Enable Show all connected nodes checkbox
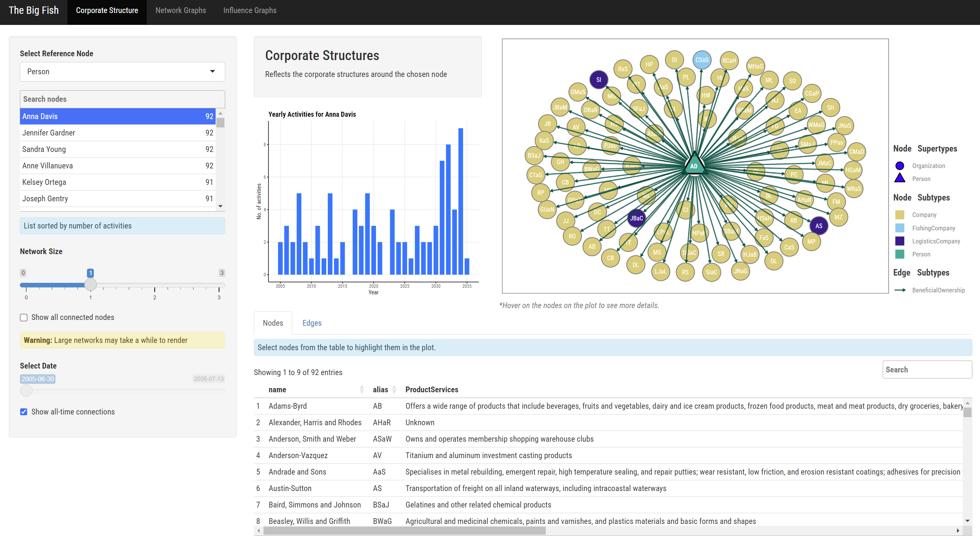This screenshot has width=980, height=540. click(24, 317)
